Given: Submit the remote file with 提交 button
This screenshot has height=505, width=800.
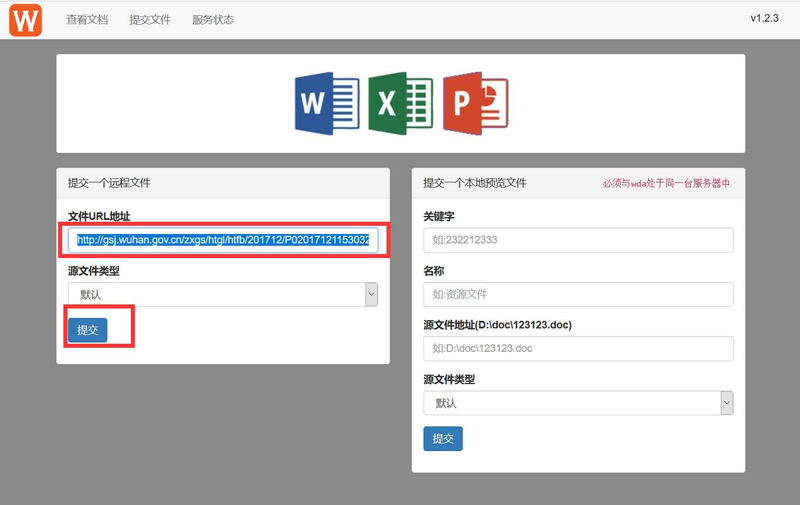Looking at the screenshot, I should coord(87,330).
